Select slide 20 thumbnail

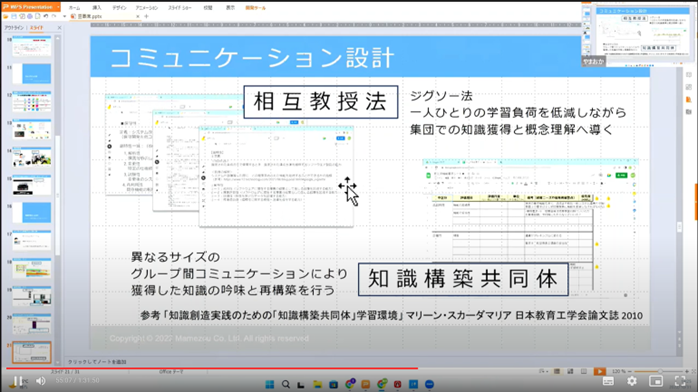point(32,324)
